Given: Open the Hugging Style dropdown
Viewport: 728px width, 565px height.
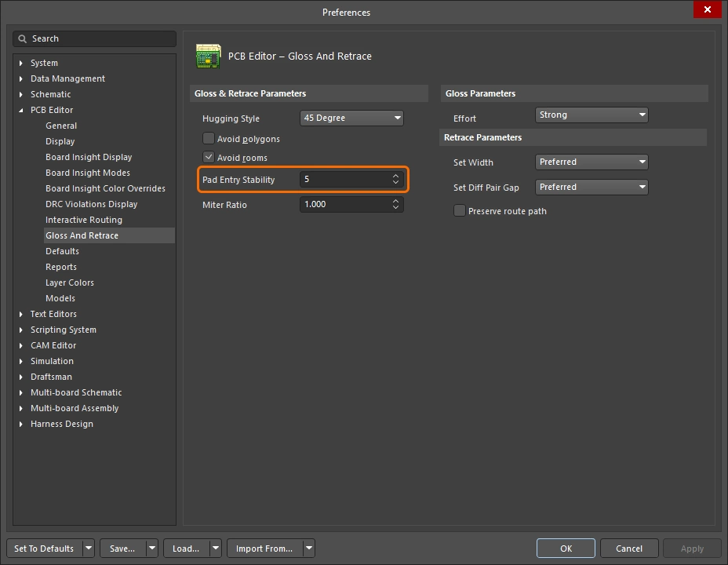Looking at the screenshot, I should 351,118.
